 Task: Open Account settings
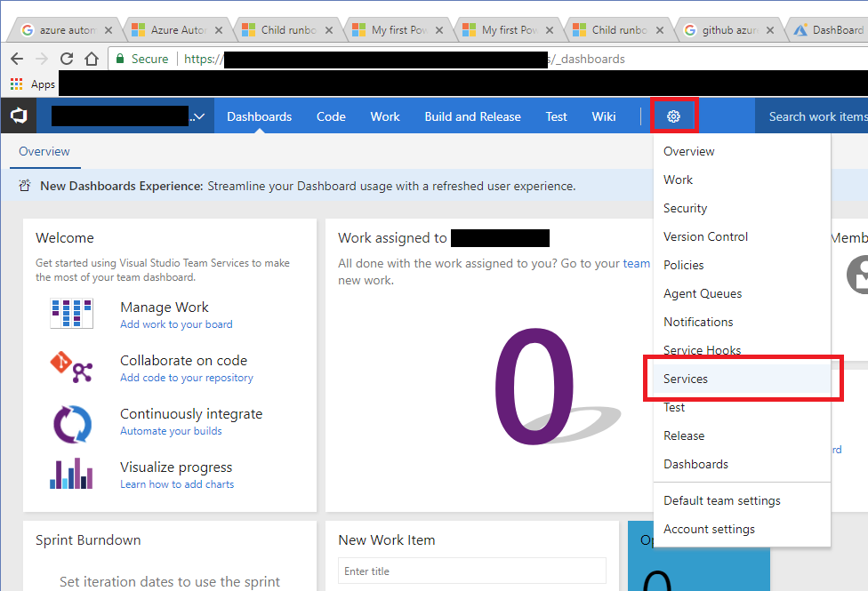coord(742,530)
